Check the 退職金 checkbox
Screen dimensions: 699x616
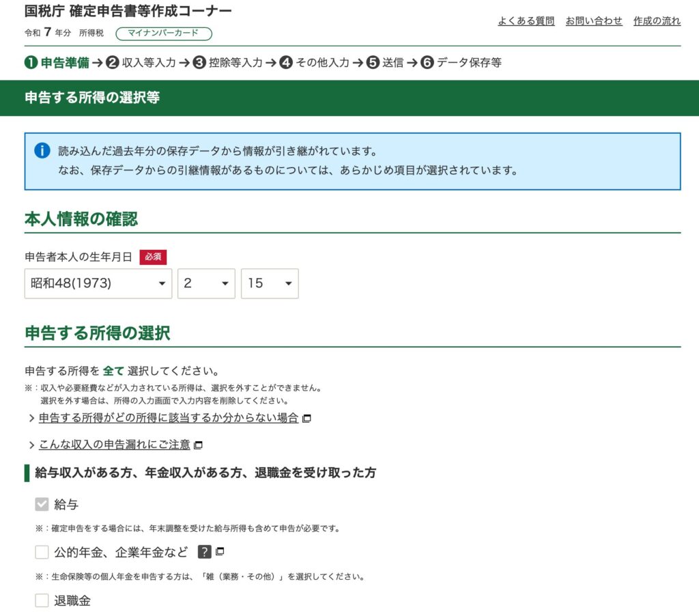42,601
